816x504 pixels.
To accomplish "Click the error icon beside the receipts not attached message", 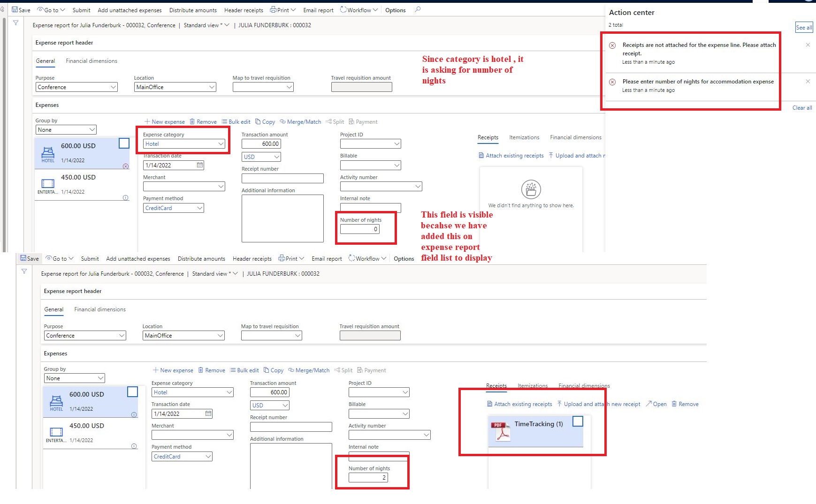I will [x=612, y=45].
